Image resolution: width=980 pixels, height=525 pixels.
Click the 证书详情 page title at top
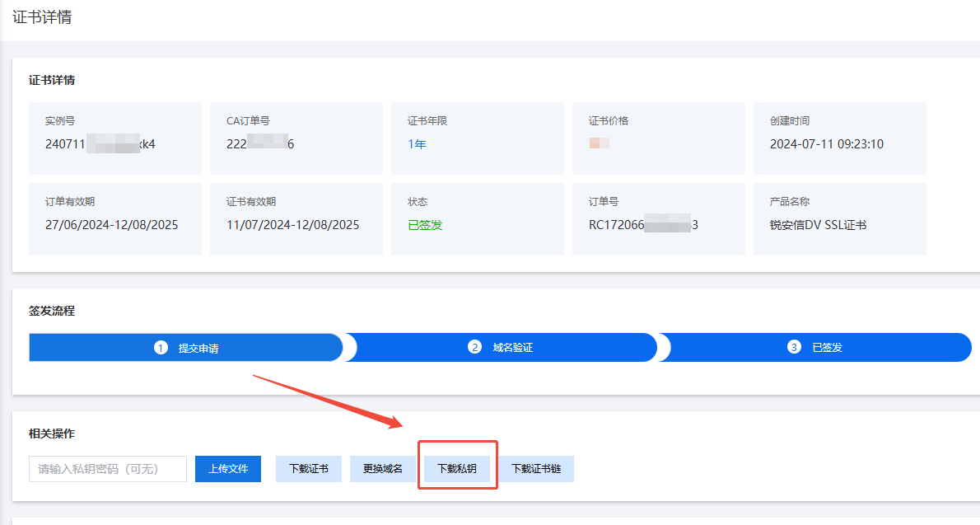[x=42, y=17]
